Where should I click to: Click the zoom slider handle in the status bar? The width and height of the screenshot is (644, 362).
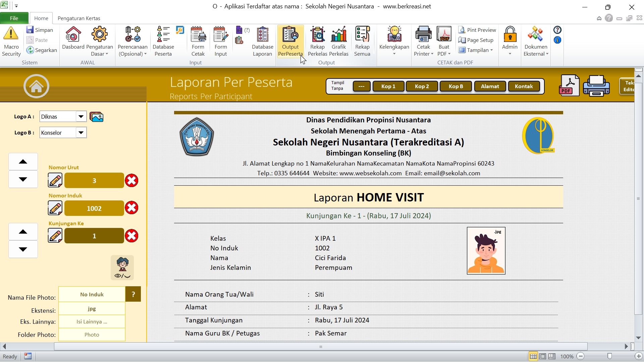point(609,356)
